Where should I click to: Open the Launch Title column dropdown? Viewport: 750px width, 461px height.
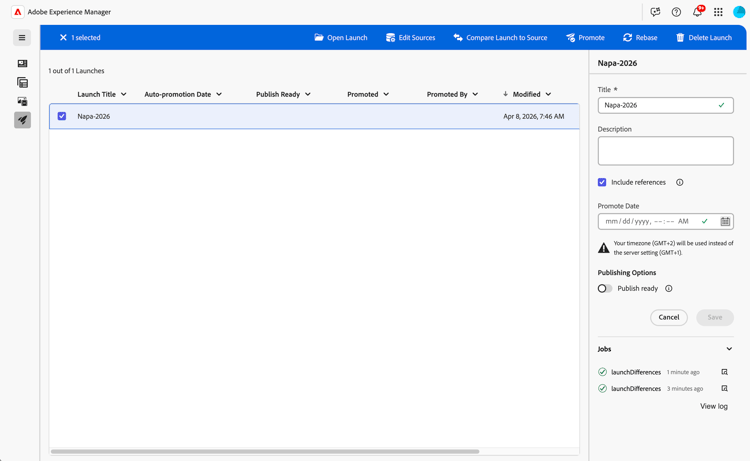point(123,94)
